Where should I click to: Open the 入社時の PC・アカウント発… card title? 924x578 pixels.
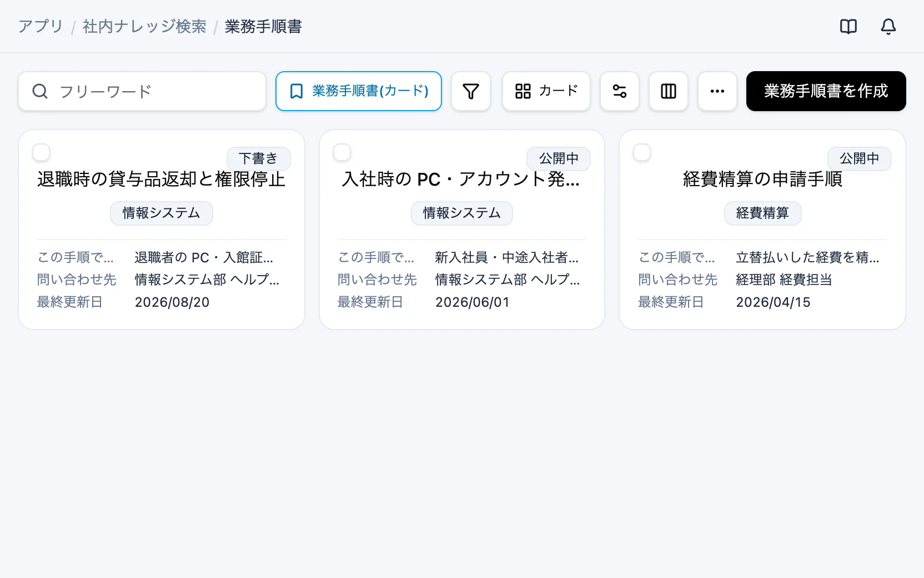(x=461, y=179)
